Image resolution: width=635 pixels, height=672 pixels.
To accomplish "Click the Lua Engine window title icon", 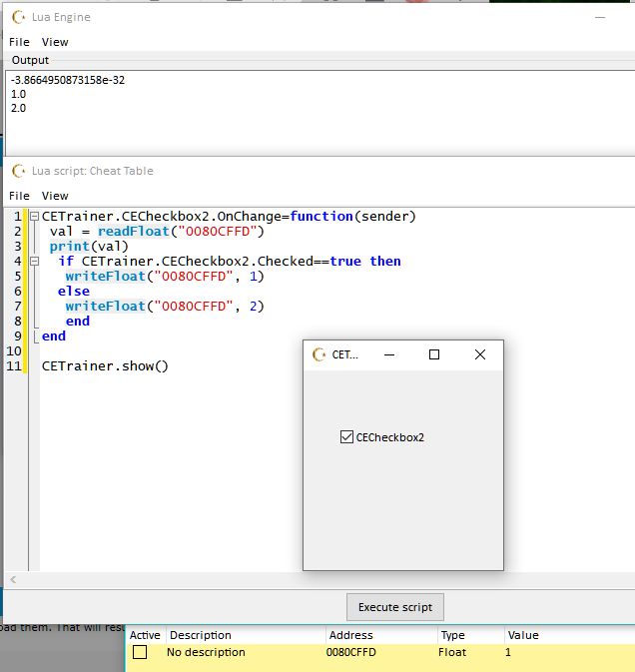I will point(18,17).
